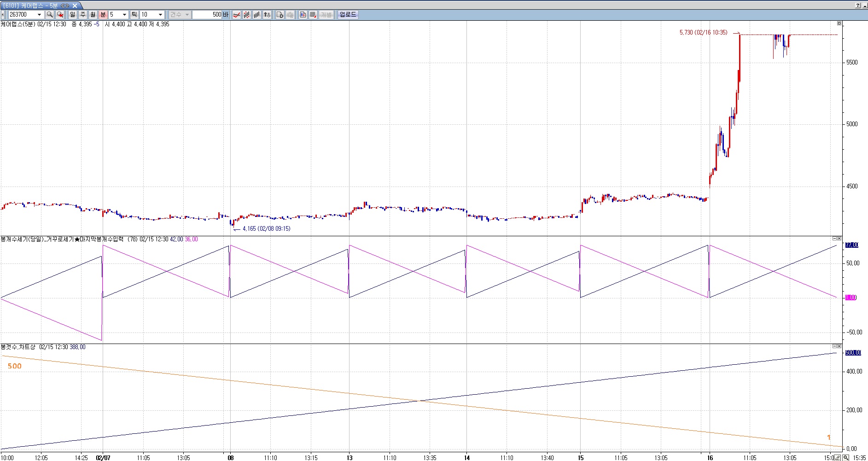Click the search icon with red arrow
The height and width of the screenshot is (461, 868).
pyautogui.click(x=60, y=15)
